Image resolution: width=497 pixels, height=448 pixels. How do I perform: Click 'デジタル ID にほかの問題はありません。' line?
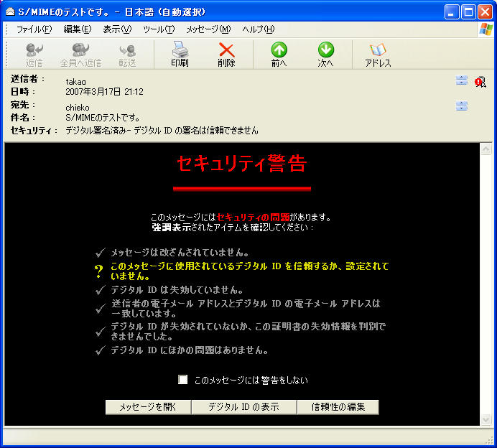tap(190, 350)
